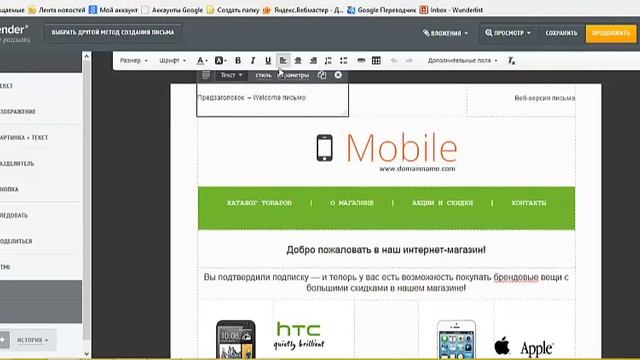Open Google Переводчик bookmark
This screenshot has width=640, height=360.
pyautogui.click(x=382, y=10)
